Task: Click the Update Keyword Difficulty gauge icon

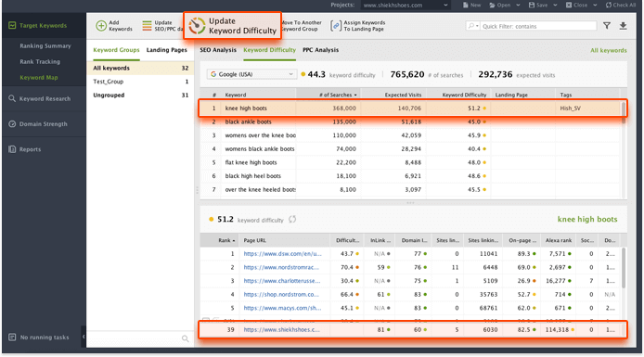Action: coord(197,26)
